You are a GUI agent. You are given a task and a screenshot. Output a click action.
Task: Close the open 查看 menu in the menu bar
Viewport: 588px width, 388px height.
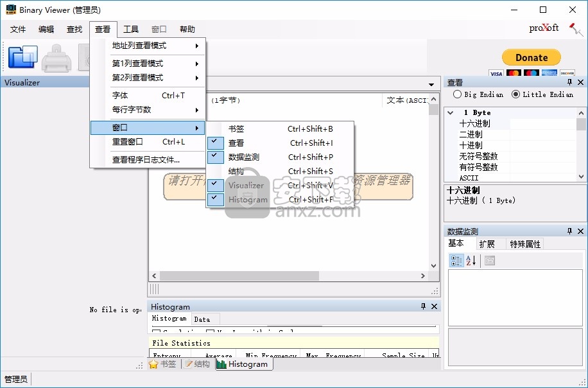(103, 30)
